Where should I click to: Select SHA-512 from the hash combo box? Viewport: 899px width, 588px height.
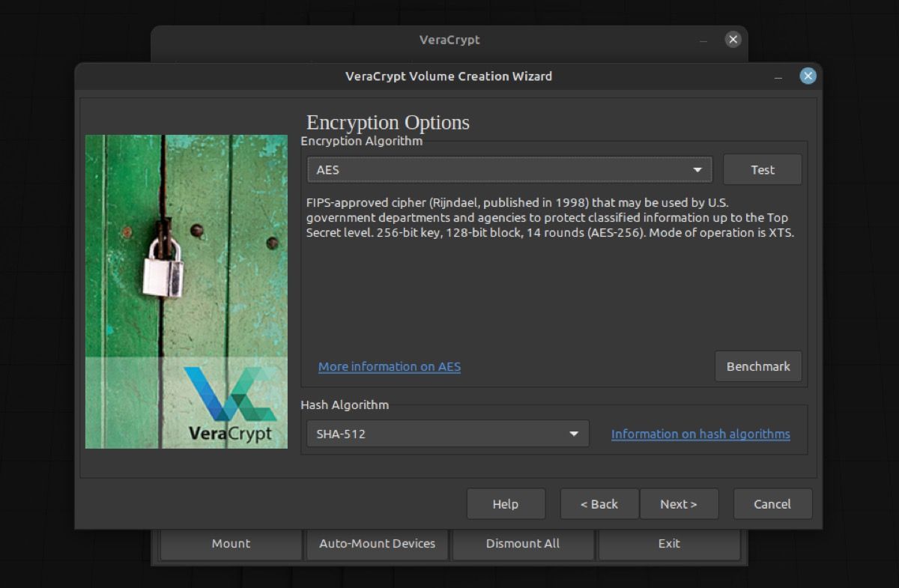447,433
